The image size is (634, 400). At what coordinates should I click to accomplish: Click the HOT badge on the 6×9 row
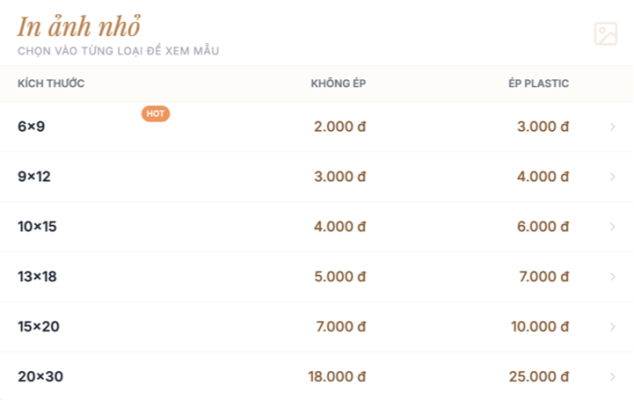tap(156, 114)
